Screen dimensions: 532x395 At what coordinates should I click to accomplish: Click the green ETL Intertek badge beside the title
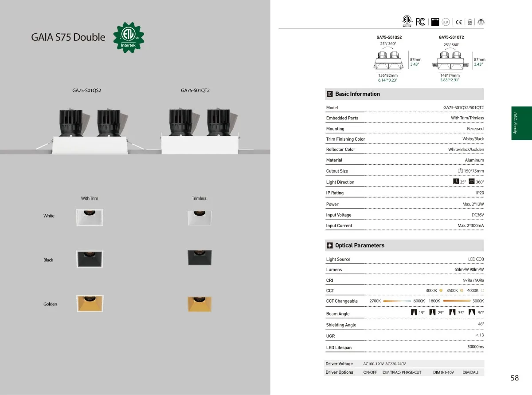(x=129, y=37)
